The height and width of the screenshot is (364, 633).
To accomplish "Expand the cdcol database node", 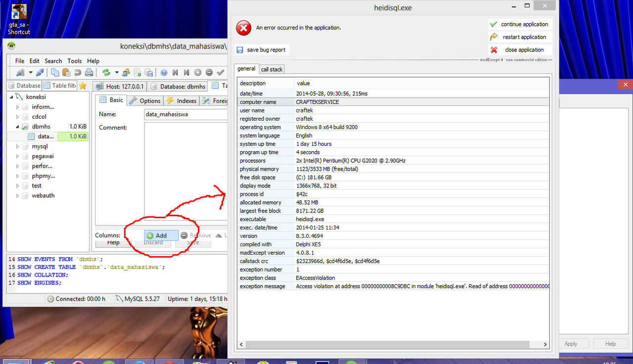I will point(17,117).
